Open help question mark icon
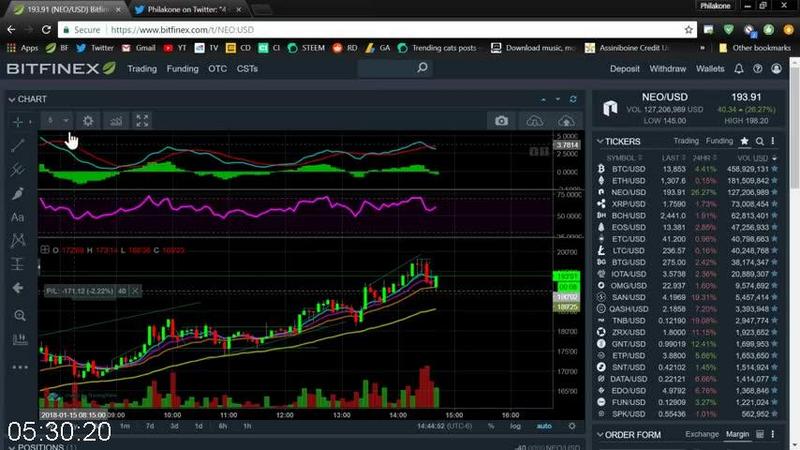Viewport: 800px width, 450px height. click(x=758, y=68)
